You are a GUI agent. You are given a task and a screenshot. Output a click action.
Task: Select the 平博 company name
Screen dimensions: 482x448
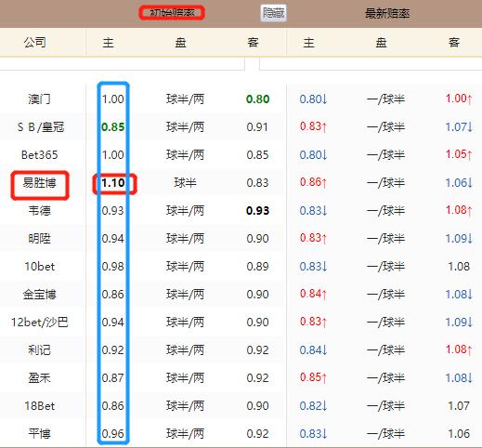coord(39,433)
